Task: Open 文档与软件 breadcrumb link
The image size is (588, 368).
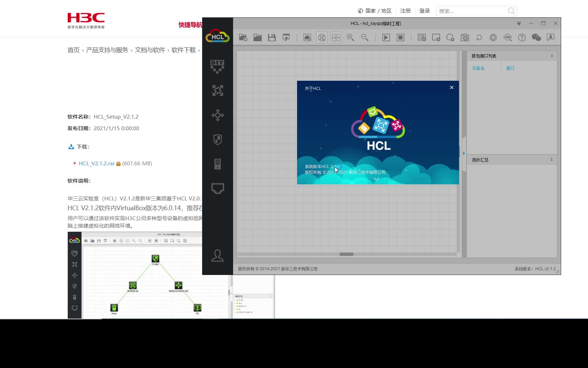Action: [150, 50]
